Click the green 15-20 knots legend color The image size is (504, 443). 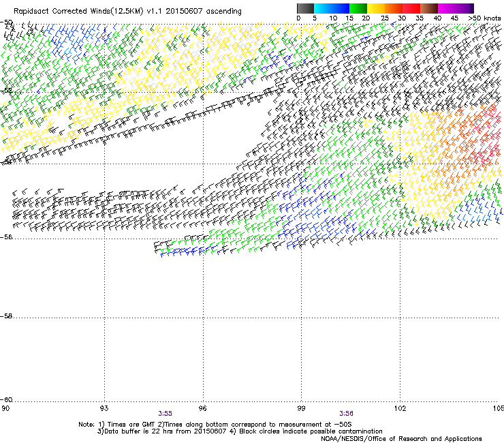[358, 8]
